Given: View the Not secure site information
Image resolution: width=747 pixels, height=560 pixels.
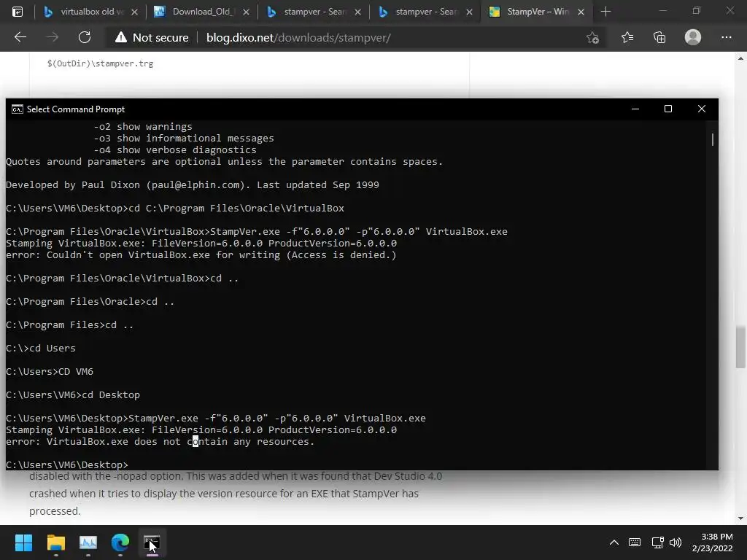Looking at the screenshot, I should coord(152,38).
